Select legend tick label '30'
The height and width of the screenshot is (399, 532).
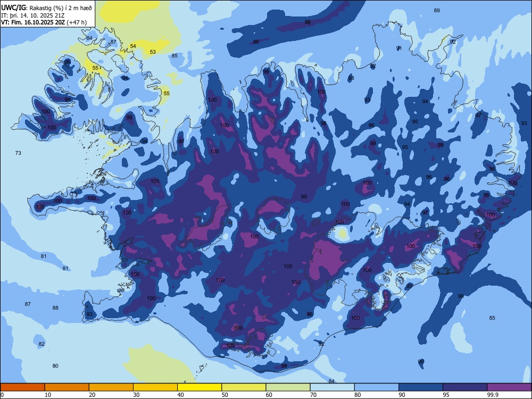[x=136, y=395]
